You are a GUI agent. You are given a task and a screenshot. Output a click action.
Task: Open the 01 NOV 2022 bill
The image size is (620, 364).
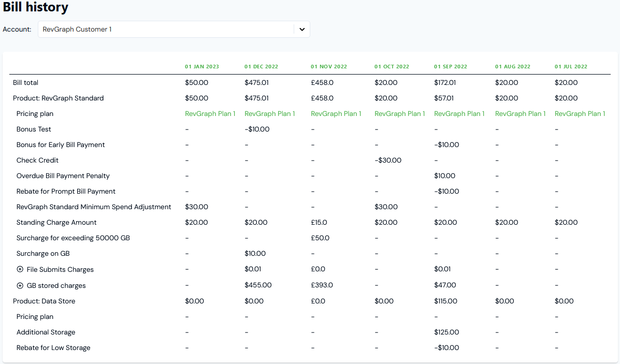tap(328, 66)
